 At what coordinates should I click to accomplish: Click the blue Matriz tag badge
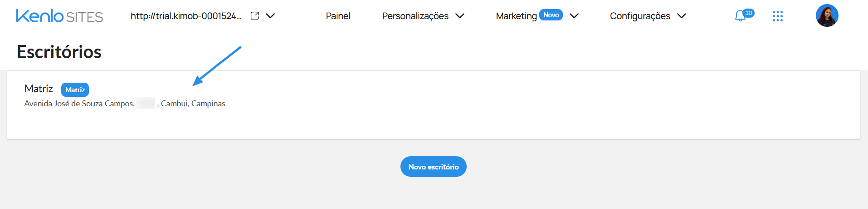pos(75,90)
